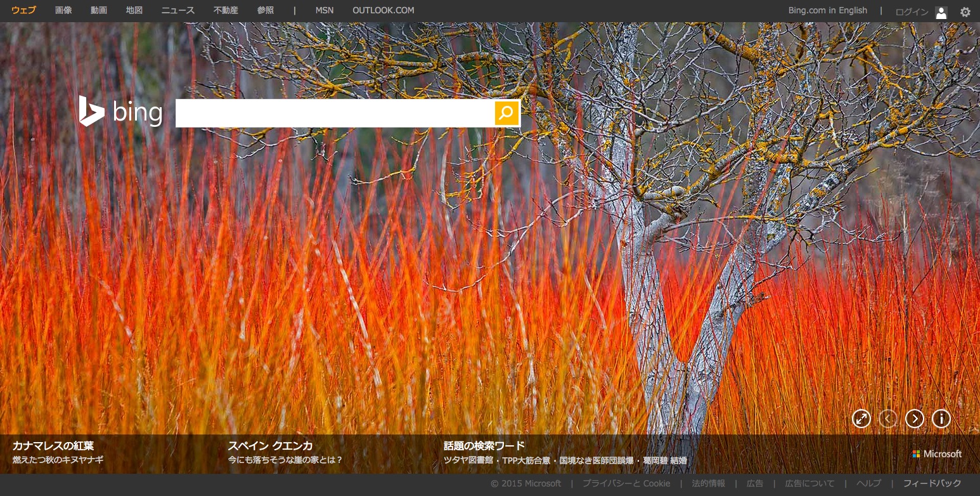This screenshot has height=496, width=980.
Task: Show next background image with right arrow
Action: [x=914, y=419]
